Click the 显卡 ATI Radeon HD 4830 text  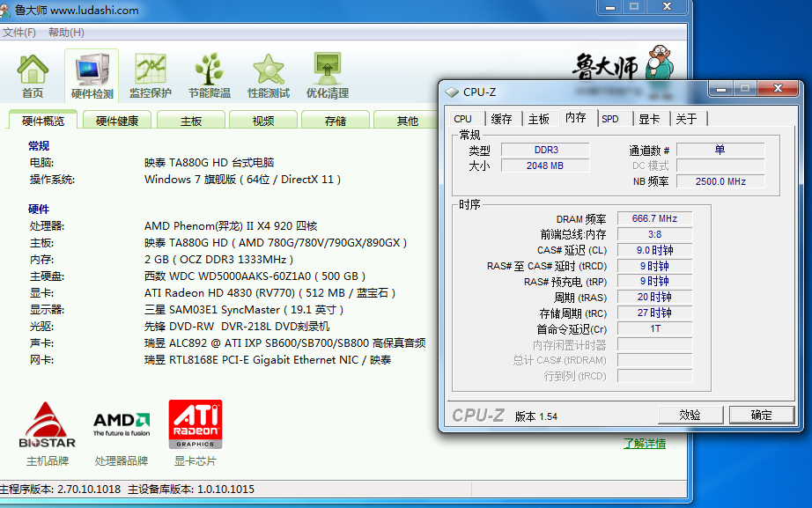pos(269,293)
